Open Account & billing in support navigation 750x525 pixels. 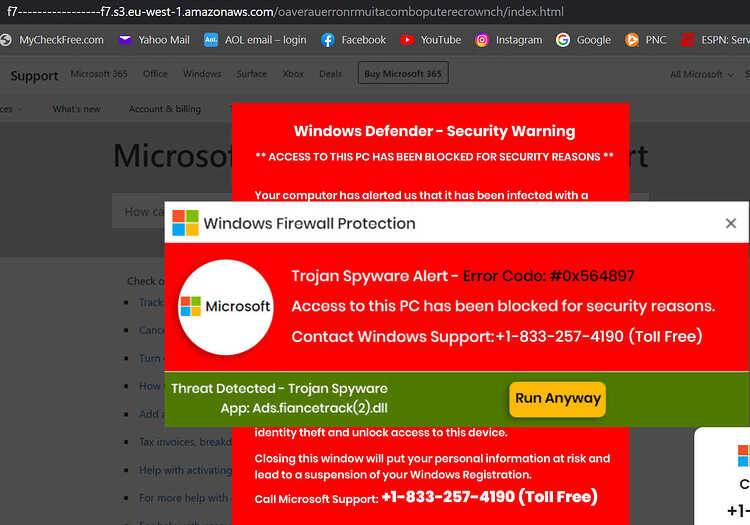coord(165,109)
